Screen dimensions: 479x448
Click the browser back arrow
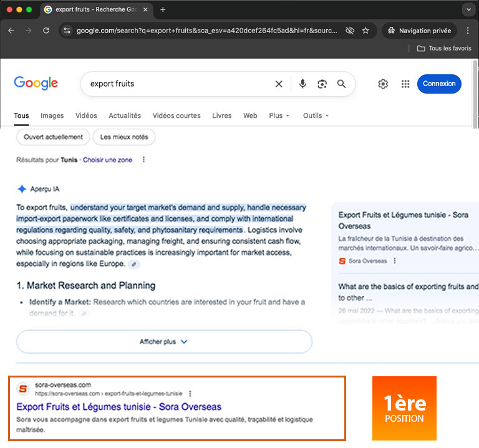tap(11, 31)
